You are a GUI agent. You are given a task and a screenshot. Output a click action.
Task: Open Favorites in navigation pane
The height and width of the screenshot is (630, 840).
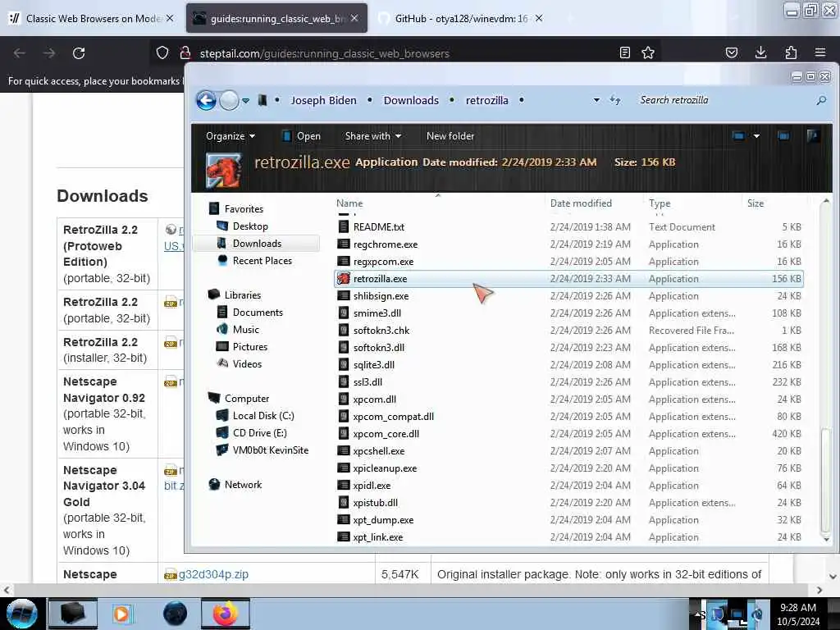(243, 209)
